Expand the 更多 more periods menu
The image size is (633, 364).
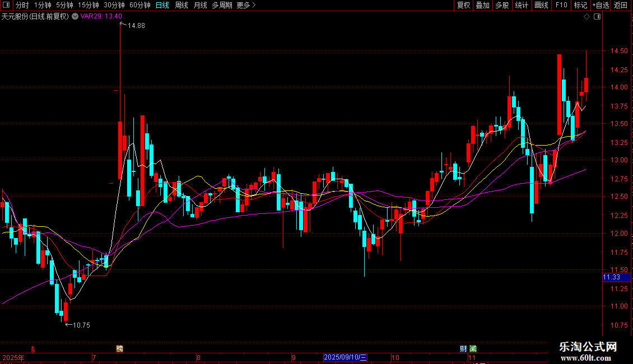coord(246,5)
